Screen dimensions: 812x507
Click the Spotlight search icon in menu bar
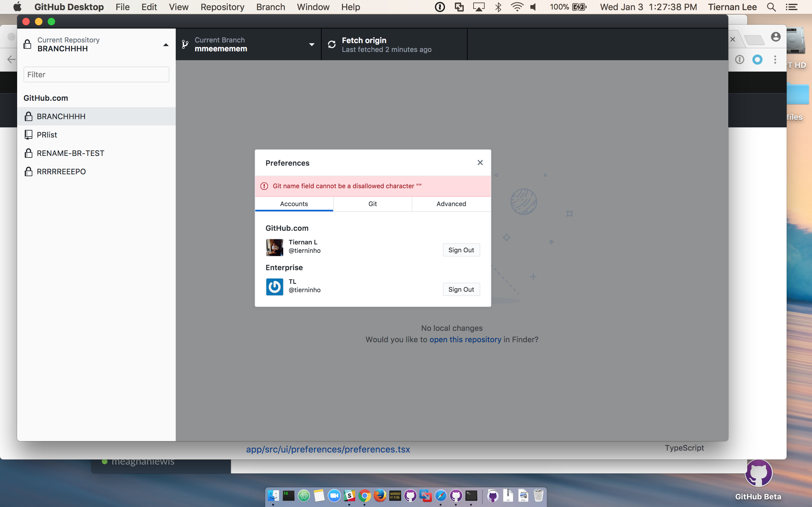pyautogui.click(x=771, y=7)
